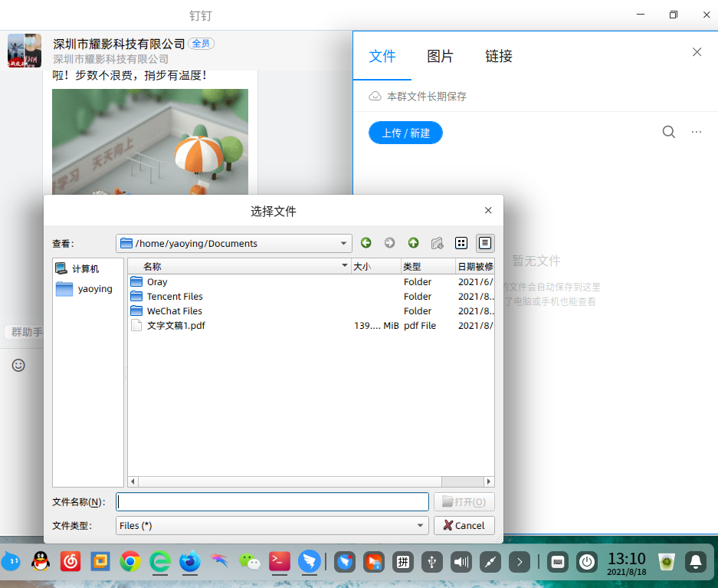Open NetEase Cloud Music from dock

pyautogui.click(x=70, y=561)
